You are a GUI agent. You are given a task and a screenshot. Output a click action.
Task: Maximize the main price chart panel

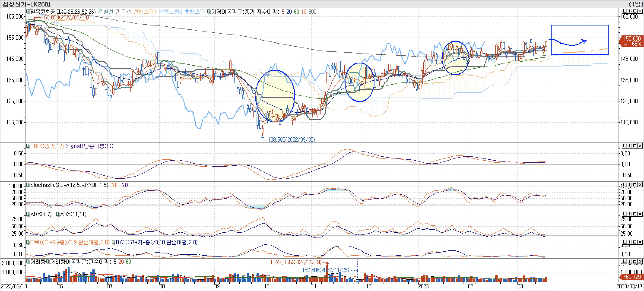point(635,11)
